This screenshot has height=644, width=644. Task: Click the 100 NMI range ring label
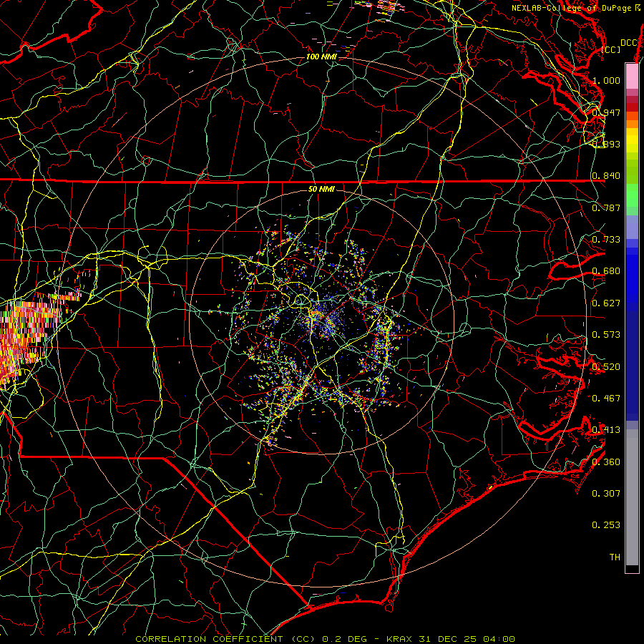coord(321,57)
